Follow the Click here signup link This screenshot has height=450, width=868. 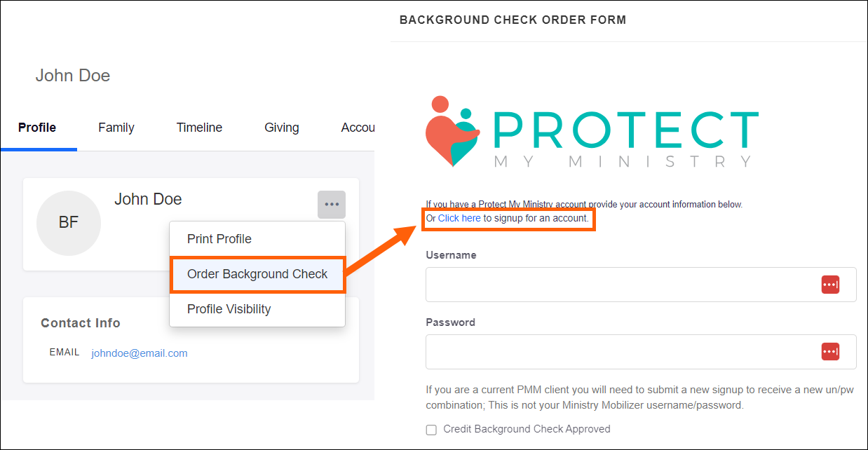[459, 219]
